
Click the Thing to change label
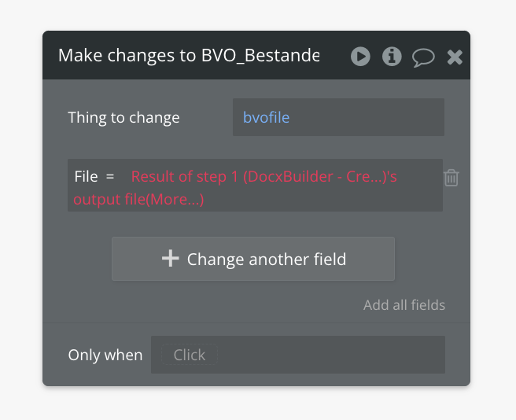[123, 118]
